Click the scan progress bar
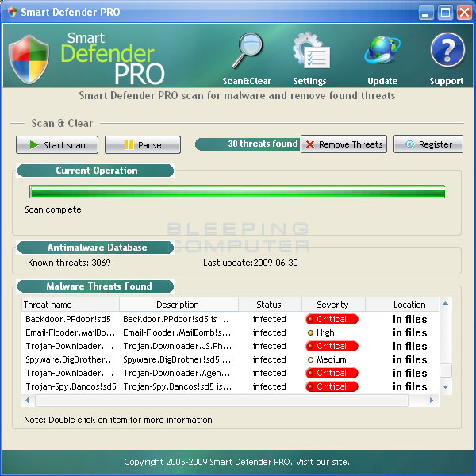 click(x=236, y=192)
